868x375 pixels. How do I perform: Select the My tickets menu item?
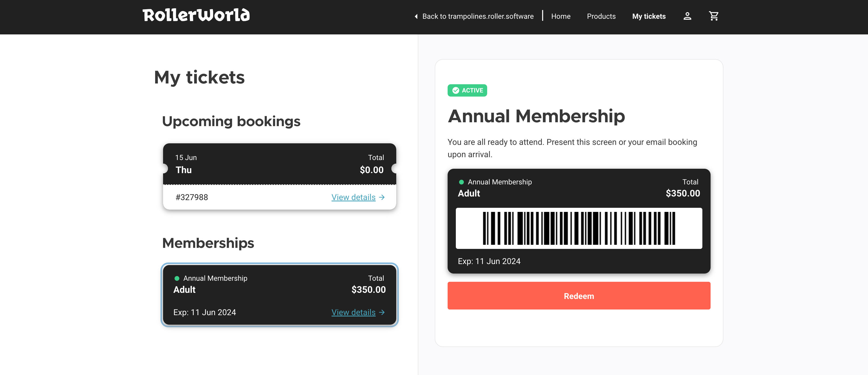pyautogui.click(x=649, y=16)
